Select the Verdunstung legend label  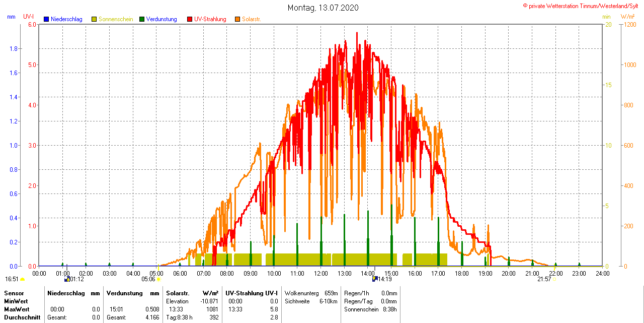click(x=162, y=19)
